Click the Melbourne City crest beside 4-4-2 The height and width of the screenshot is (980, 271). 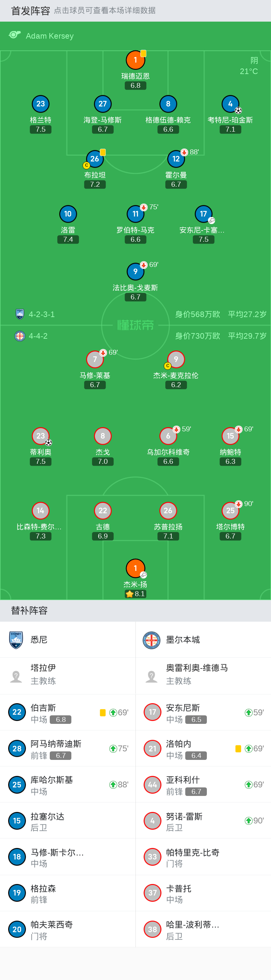[20, 336]
